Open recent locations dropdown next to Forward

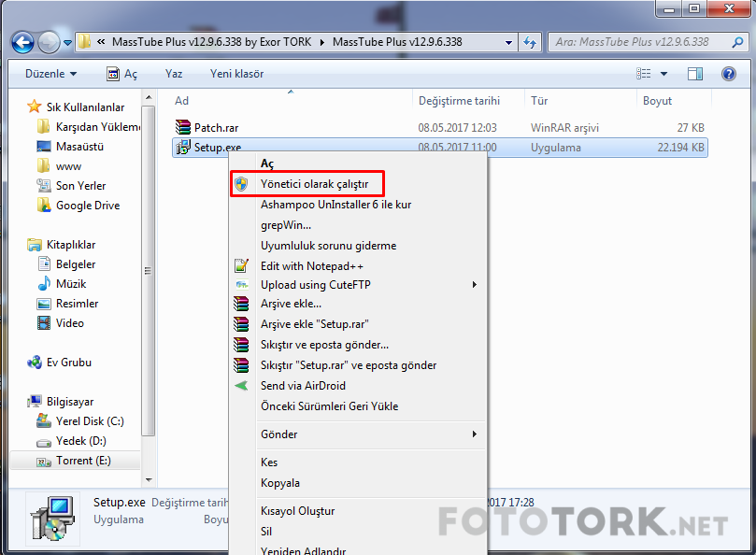pyautogui.click(x=67, y=43)
